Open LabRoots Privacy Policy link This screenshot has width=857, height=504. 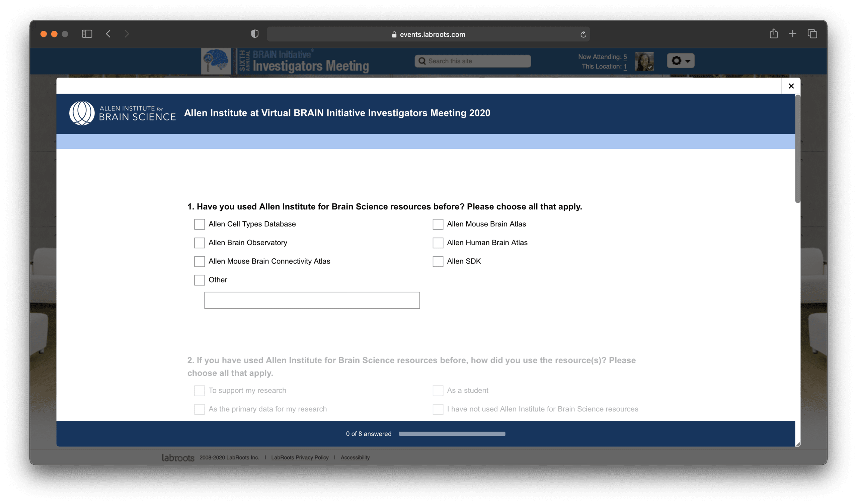tap(300, 458)
